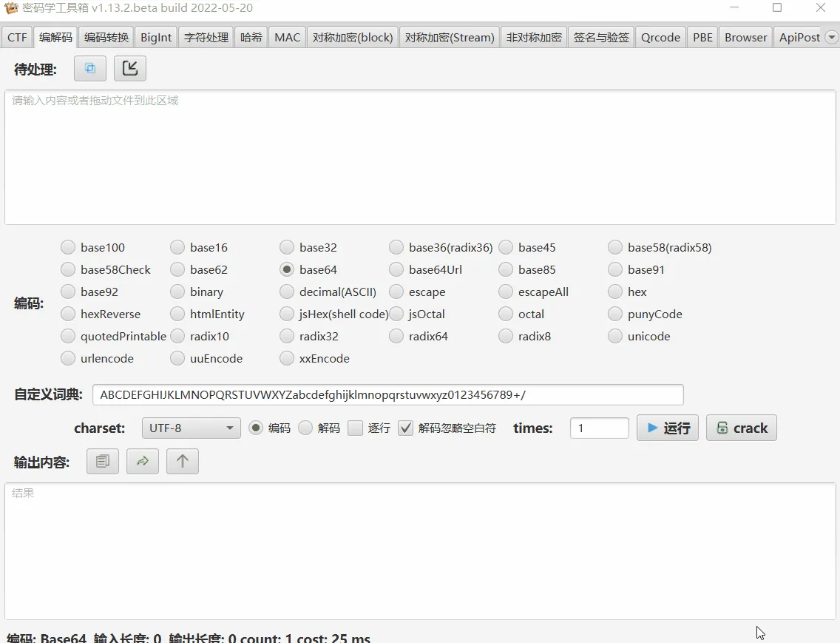Switch to the MAC tab
Screen dimensions: 840x643
[x=287, y=38]
